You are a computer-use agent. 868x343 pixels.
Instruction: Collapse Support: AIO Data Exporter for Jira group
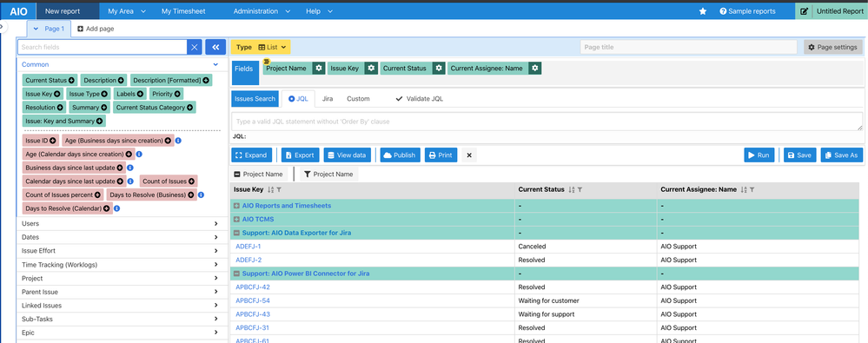[236, 233]
